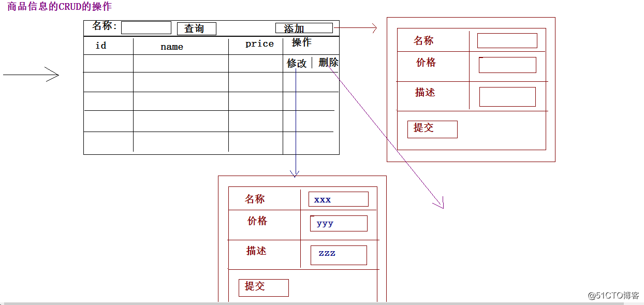Screen dimensions: 644x305
Task: Focus the empty 描述 field in add form
Action: pyautogui.click(x=507, y=97)
